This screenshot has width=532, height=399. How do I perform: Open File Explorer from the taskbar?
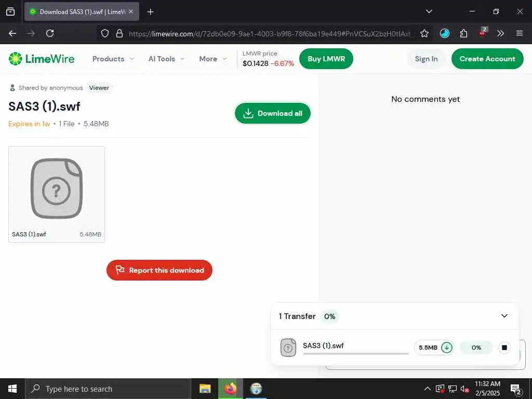tap(205, 389)
